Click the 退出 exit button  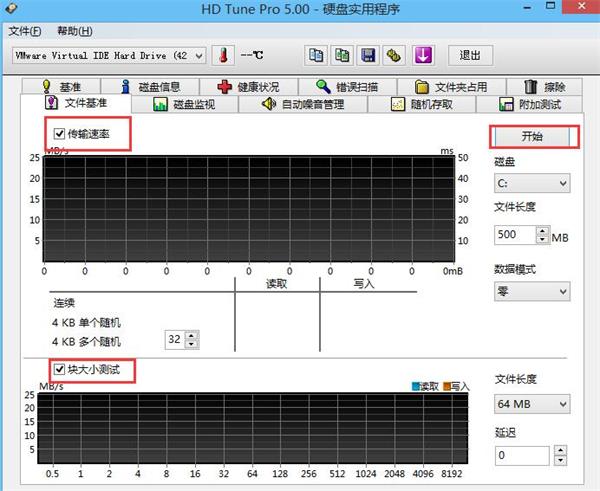(470, 56)
